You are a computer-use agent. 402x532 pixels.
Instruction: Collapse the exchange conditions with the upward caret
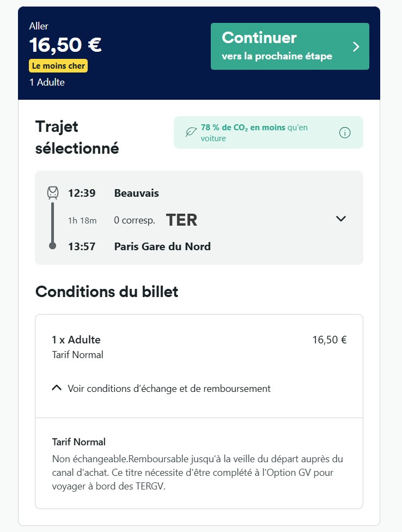(x=56, y=388)
